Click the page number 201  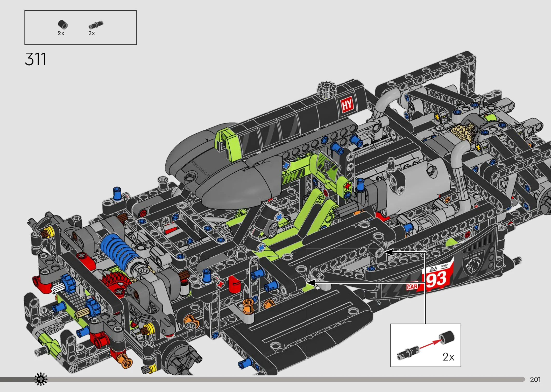[535, 380]
